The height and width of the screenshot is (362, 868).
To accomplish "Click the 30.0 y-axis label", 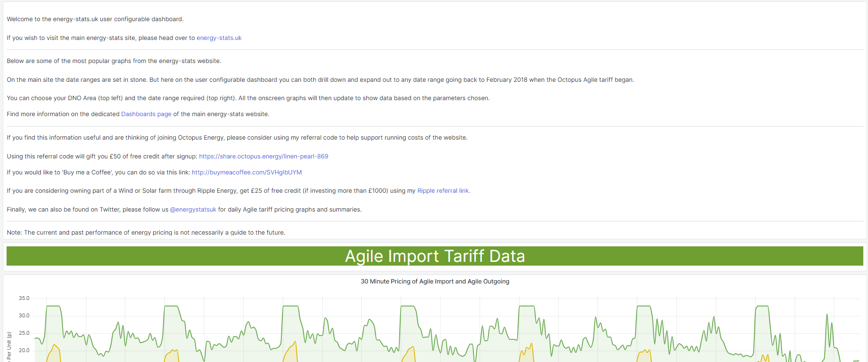I will point(24,316).
